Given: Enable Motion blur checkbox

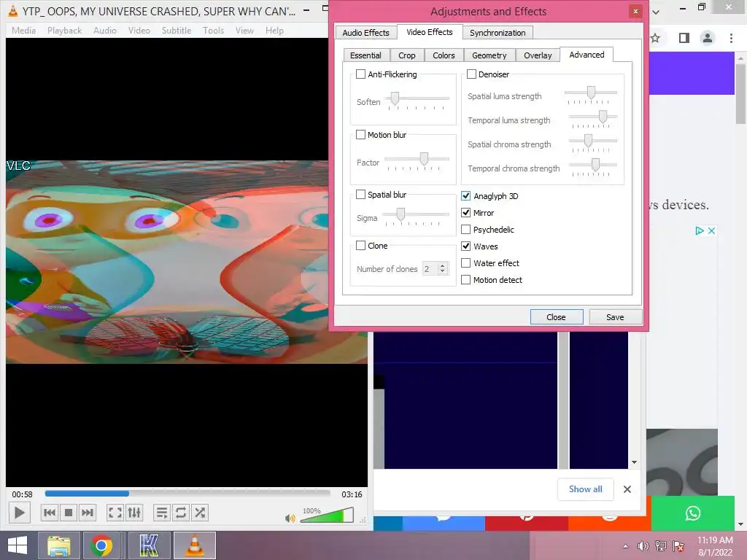Looking at the screenshot, I should click(x=360, y=135).
